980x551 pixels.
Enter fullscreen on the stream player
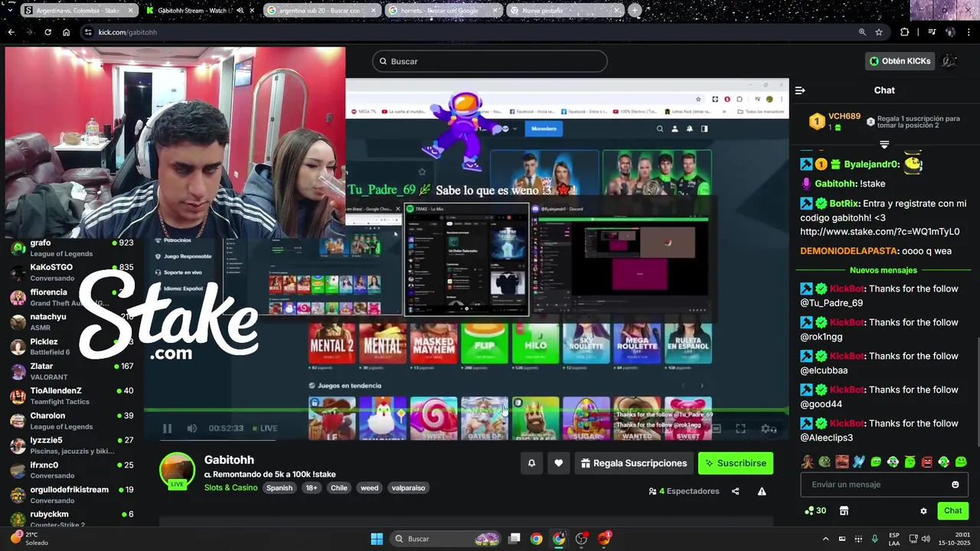tap(740, 429)
